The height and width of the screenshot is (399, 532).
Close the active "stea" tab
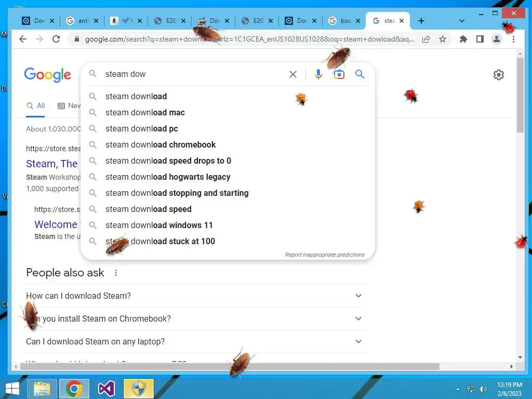(x=402, y=21)
